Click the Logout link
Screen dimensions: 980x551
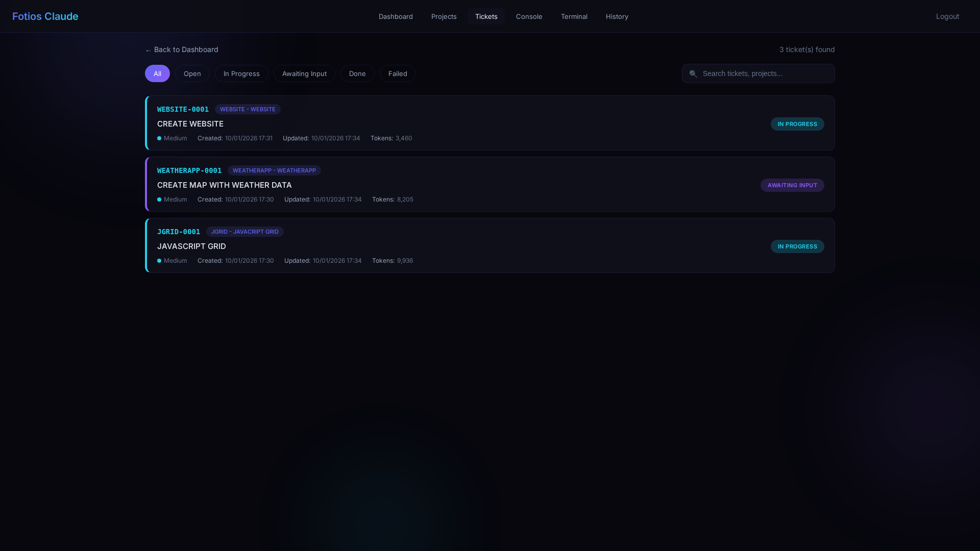pyautogui.click(x=947, y=16)
